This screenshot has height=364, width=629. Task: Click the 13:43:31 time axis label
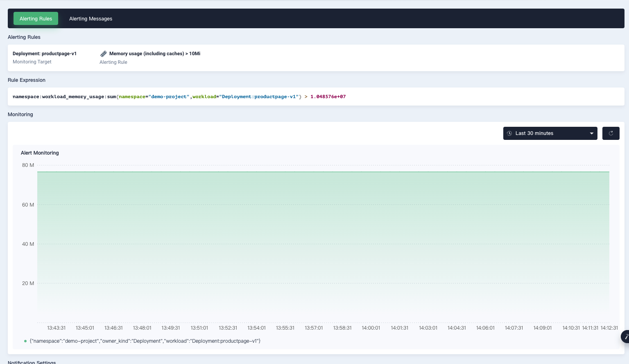pyautogui.click(x=57, y=328)
